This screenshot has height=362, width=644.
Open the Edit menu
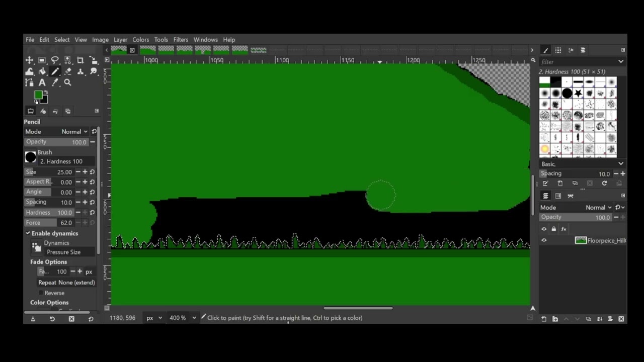[x=44, y=40]
